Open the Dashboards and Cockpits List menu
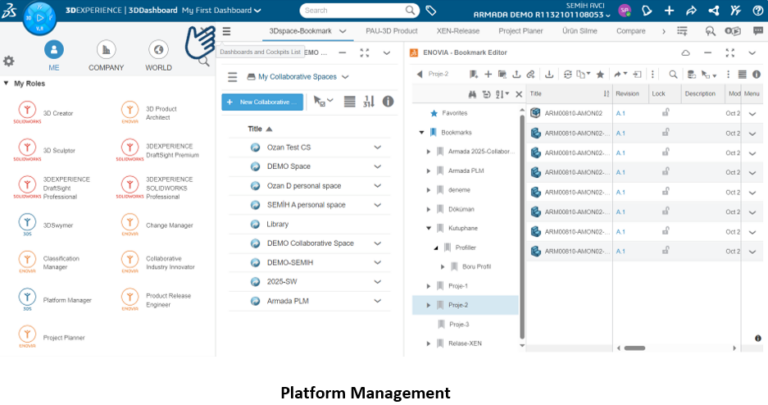The height and width of the screenshot is (405, 768). pos(227,31)
